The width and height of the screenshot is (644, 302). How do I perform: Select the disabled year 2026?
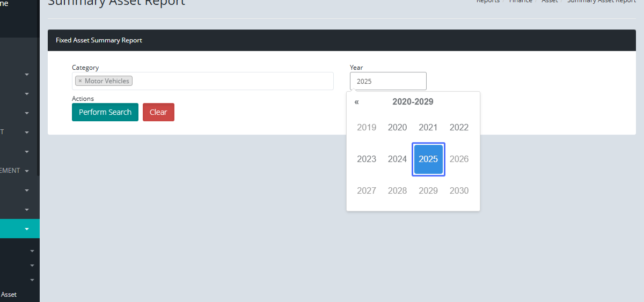[459, 159]
